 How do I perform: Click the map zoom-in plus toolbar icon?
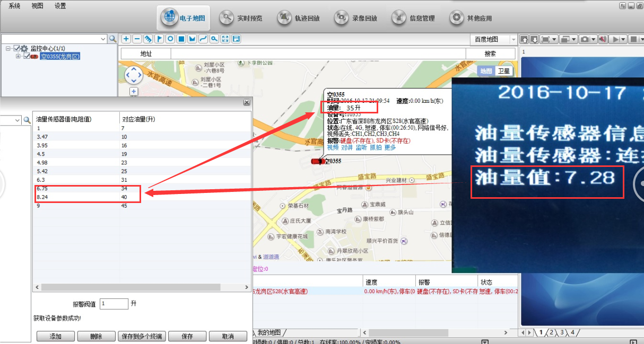(x=126, y=39)
